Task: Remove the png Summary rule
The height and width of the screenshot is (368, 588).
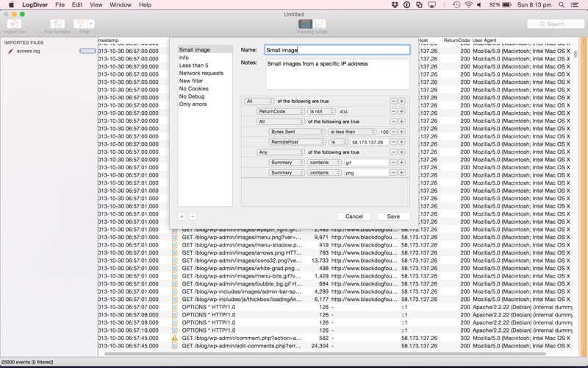Action: [393, 173]
